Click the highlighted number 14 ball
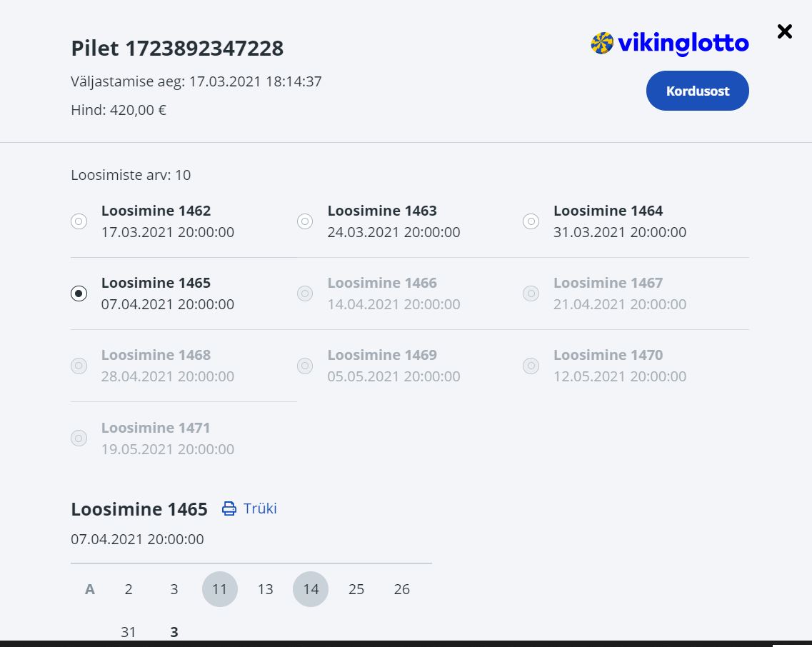 [311, 589]
